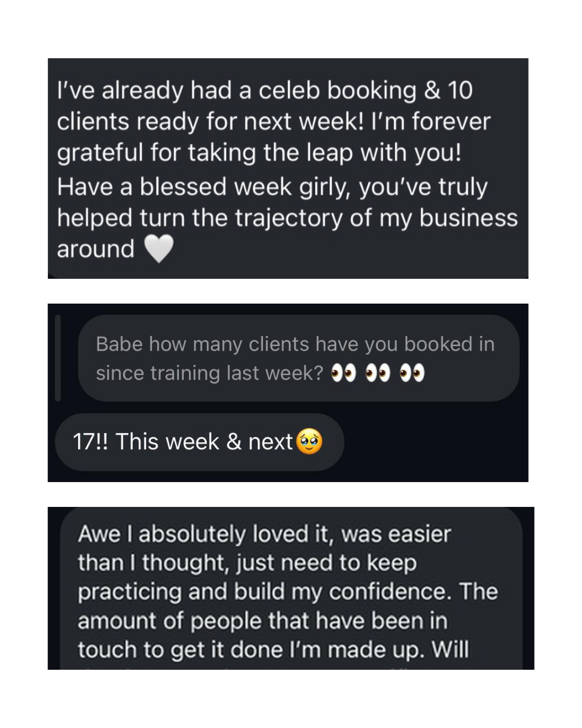Screen dimensions: 582x728
Task: Click the pleading face emoji after 'next'
Action: [x=309, y=442]
